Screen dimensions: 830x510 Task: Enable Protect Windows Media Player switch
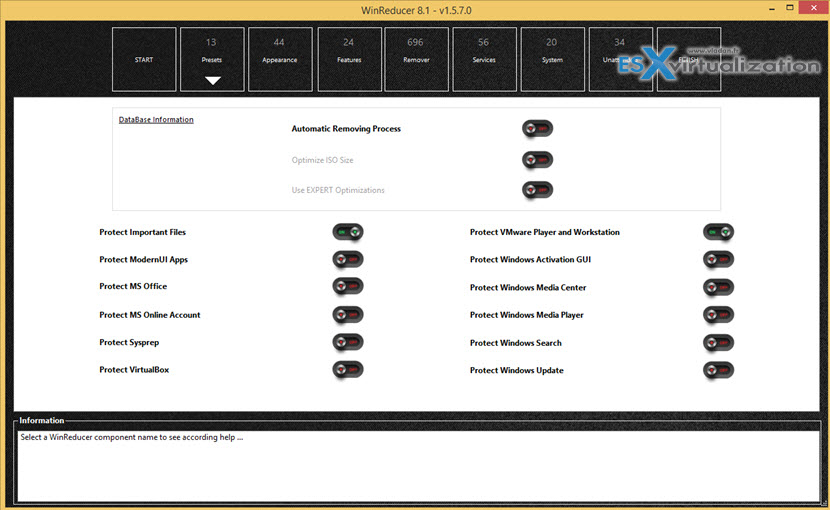718,315
